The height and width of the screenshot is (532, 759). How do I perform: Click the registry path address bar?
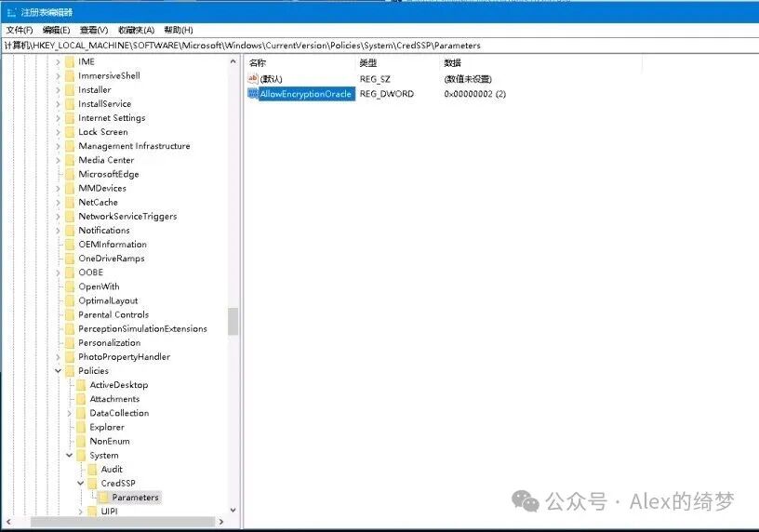(x=372, y=45)
